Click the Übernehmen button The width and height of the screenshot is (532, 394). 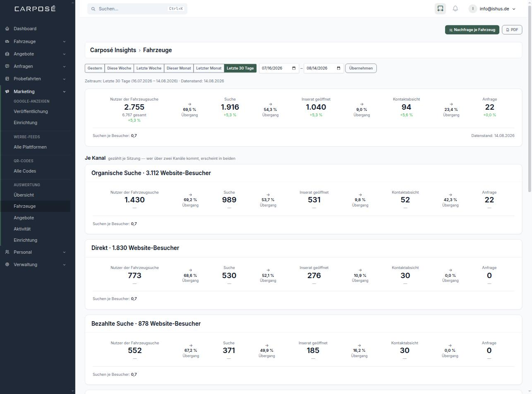coord(361,68)
